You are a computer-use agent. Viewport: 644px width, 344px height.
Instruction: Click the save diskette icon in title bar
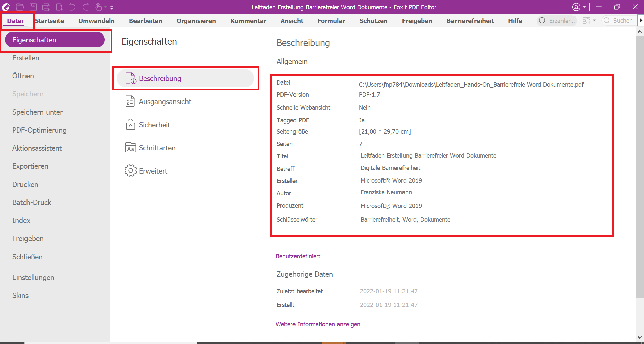(x=33, y=7)
